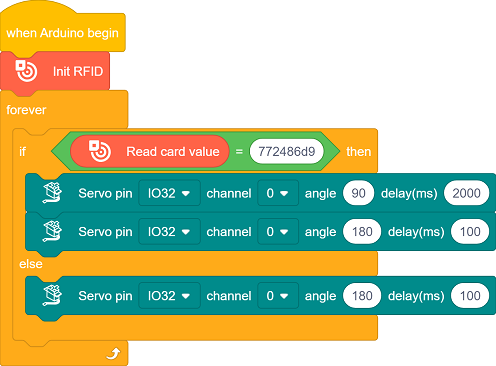Select the 'Read card value' reporter block
Viewport: 496px width, 366px height.
[x=149, y=152]
